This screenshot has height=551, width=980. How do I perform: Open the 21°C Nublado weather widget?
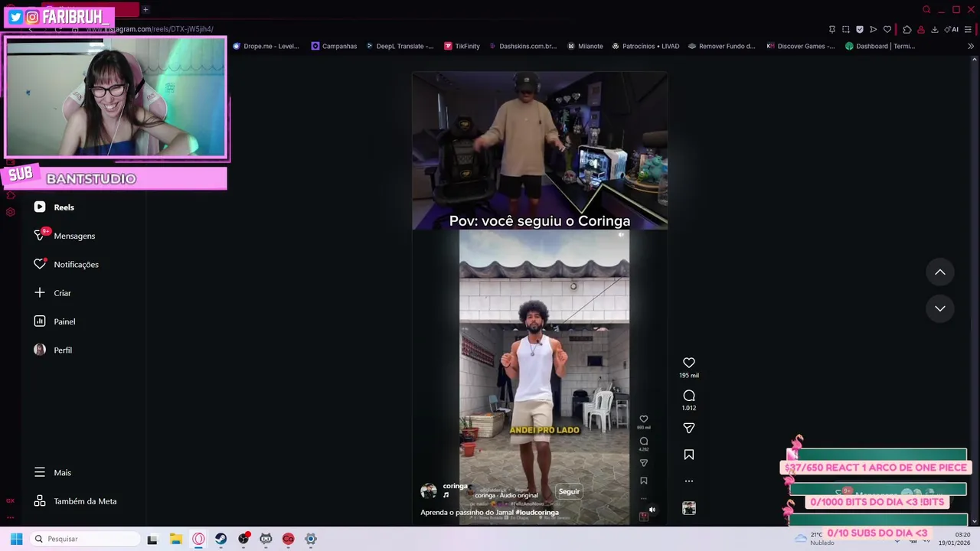tap(815, 539)
